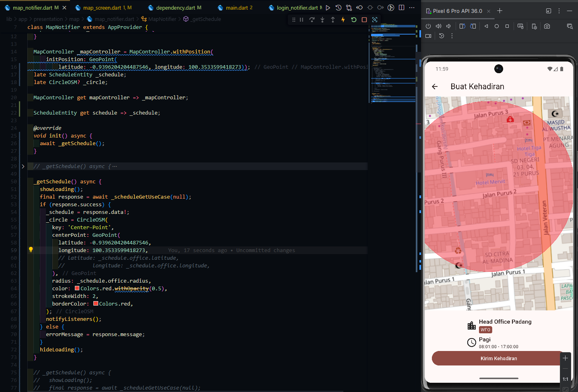This screenshot has width=578, height=392.
Task: Stop debugging with the red square icon
Action: (x=364, y=19)
